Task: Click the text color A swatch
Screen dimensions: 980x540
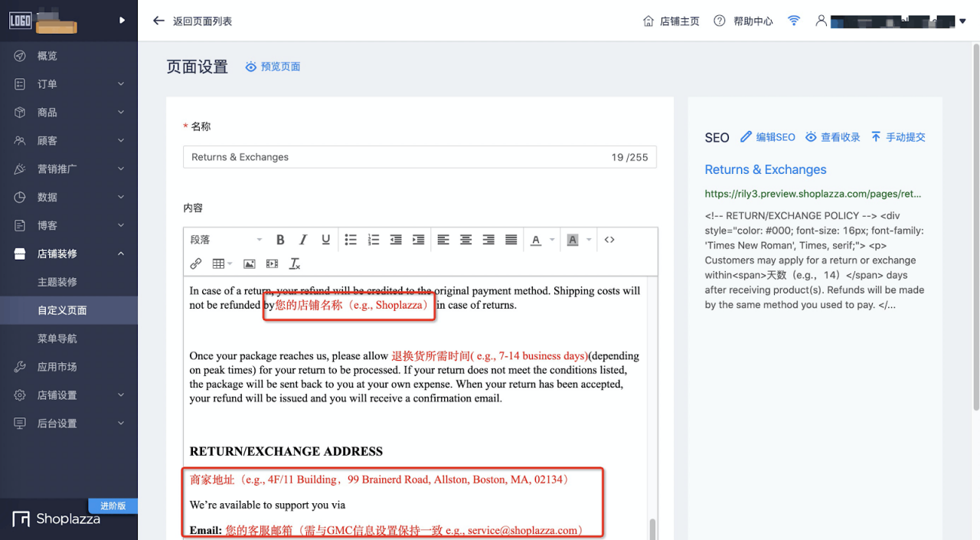Action: pos(536,240)
